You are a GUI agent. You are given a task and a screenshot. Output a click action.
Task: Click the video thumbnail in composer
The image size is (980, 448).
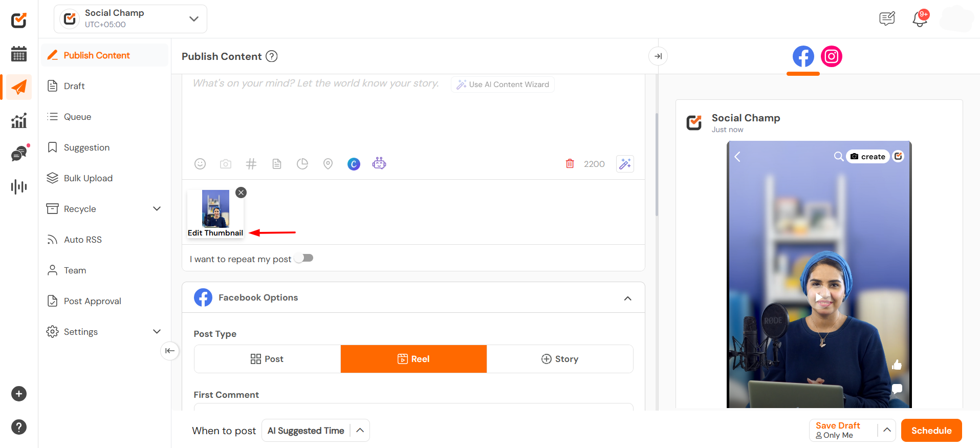coord(215,209)
